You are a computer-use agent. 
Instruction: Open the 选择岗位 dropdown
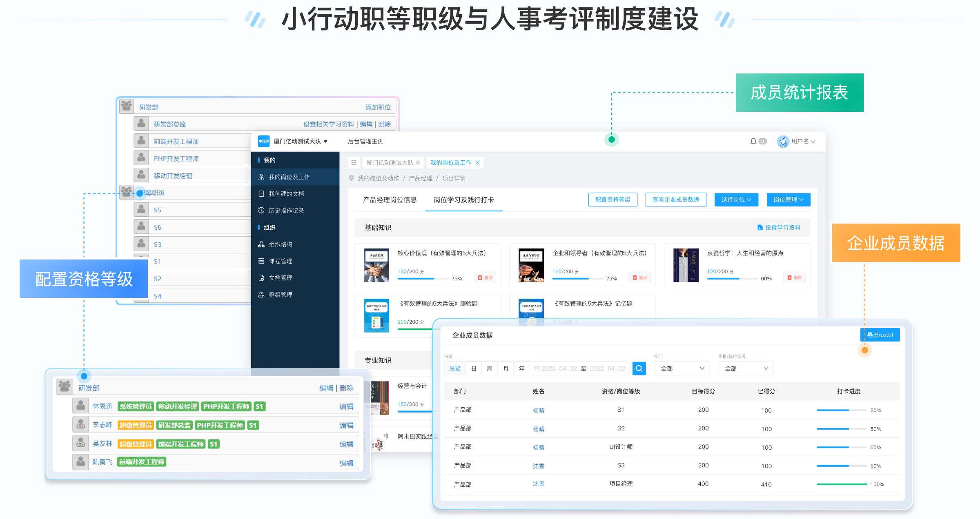point(736,200)
